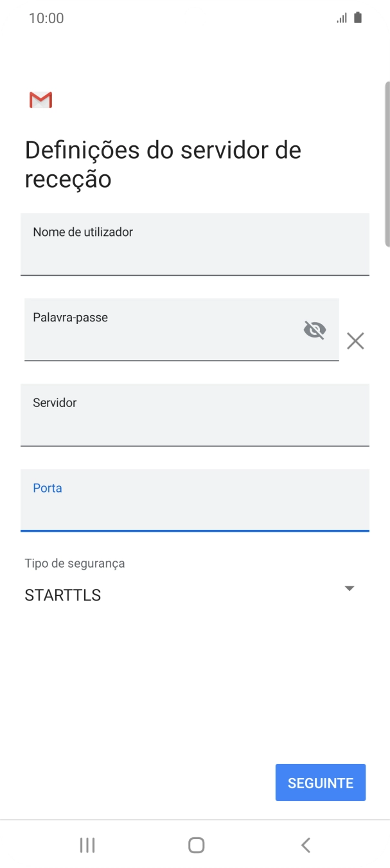Viewport: 390px width, 868px height.
Task: Click the clear (X) icon beside password field
Action: (355, 341)
